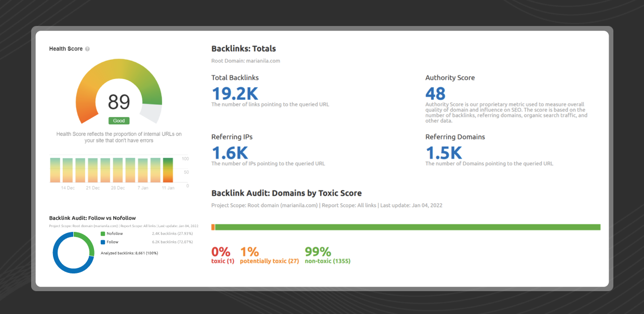Click the blue Follow legend marker
Image resolution: width=644 pixels, height=314 pixels.
(103, 242)
